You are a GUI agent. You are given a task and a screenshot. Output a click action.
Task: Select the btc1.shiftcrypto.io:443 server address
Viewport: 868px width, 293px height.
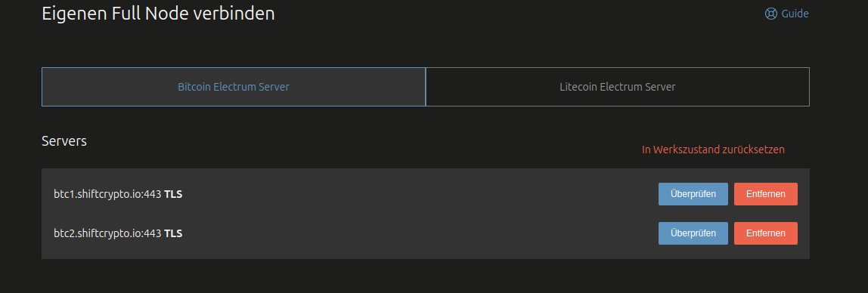click(x=107, y=194)
